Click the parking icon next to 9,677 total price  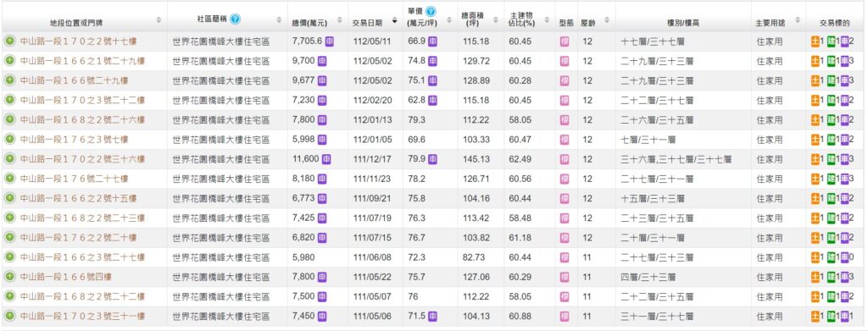[x=321, y=80]
